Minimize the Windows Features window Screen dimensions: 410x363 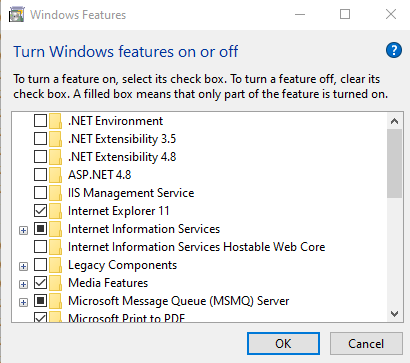coord(300,14)
